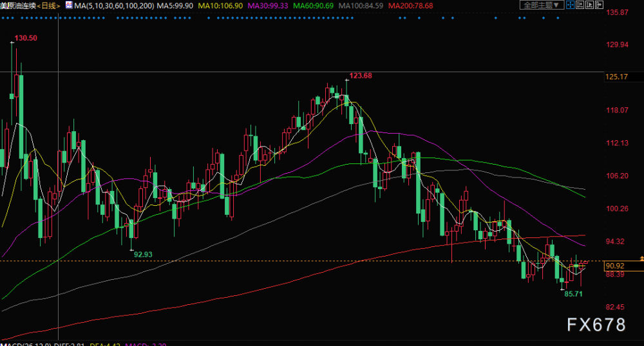Image resolution: width=644 pixels, height=346 pixels.
Task: Click the 118.07 price axis value
Action: tap(618, 110)
